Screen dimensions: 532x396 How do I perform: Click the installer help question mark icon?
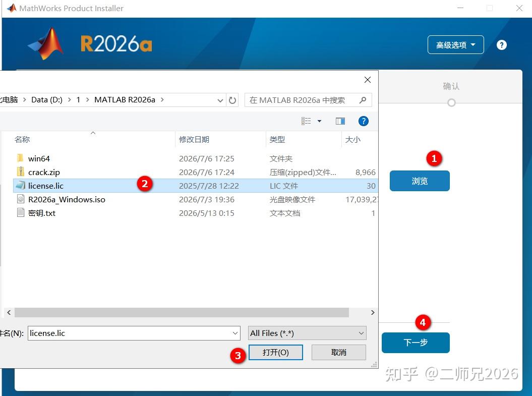501,45
